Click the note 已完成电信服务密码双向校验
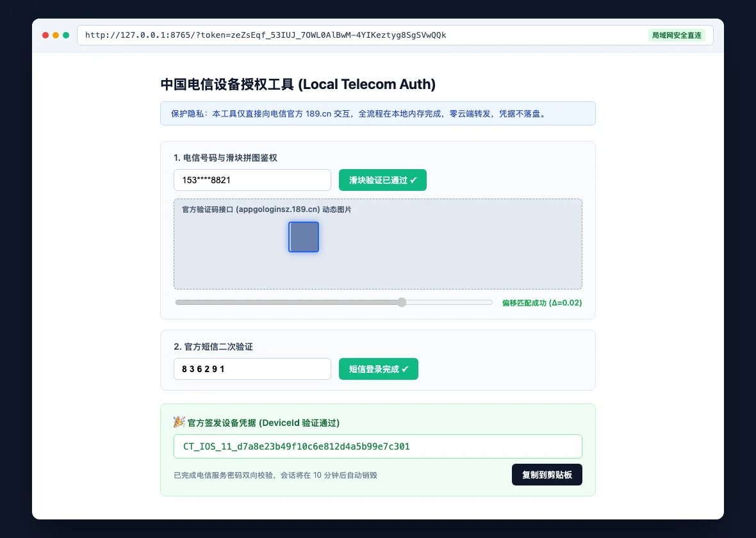The image size is (756, 538). [275, 475]
